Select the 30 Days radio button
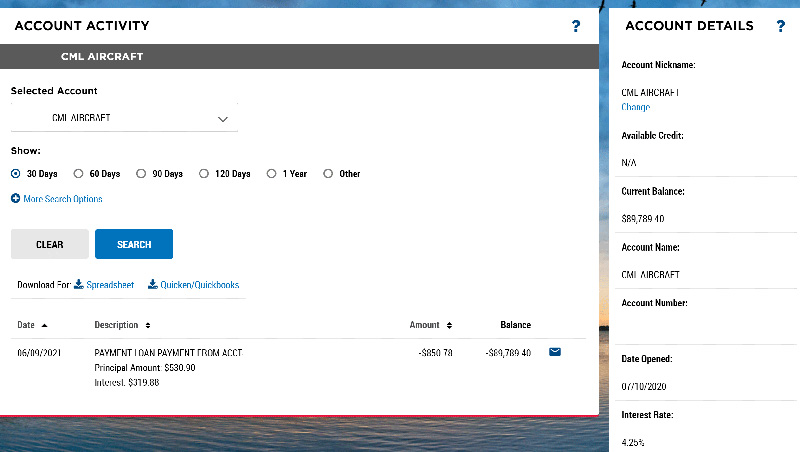Viewport: 800px width, 452px height. [x=16, y=173]
